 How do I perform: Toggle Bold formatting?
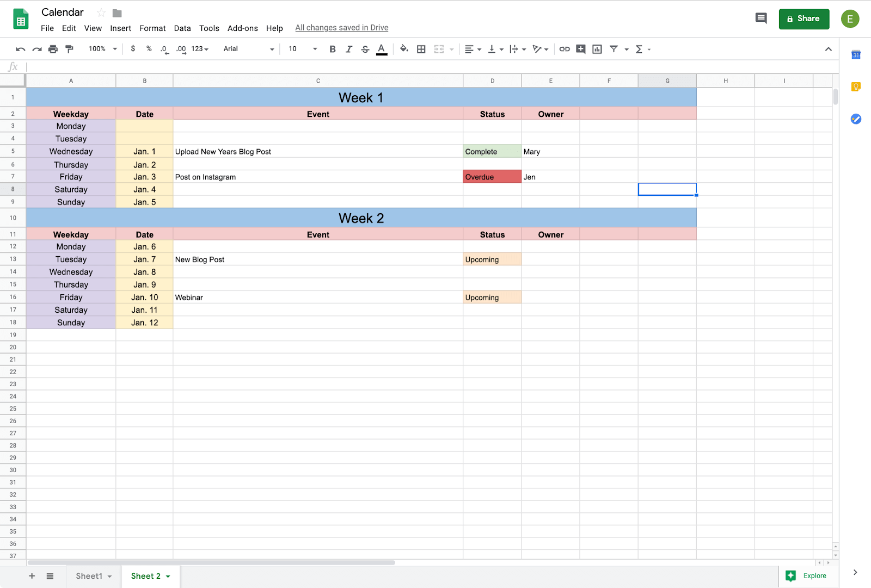pos(333,49)
